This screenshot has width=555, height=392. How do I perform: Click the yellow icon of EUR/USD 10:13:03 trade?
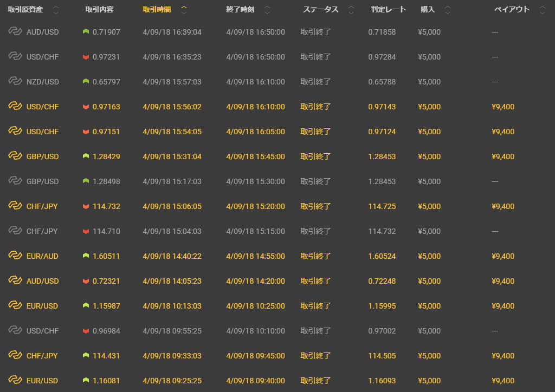[15, 305]
